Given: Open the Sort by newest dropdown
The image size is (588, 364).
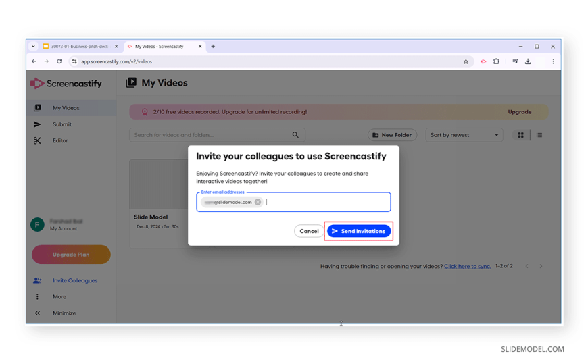Looking at the screenshot, I should (x=464, y=135).
